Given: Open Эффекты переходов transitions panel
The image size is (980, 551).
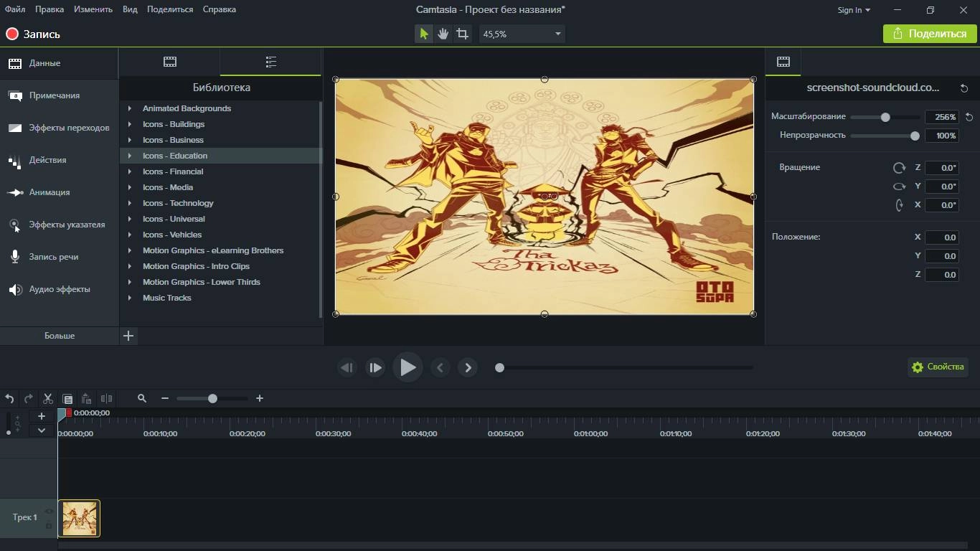Looking at the screenshot, I should tap(59, 128).
